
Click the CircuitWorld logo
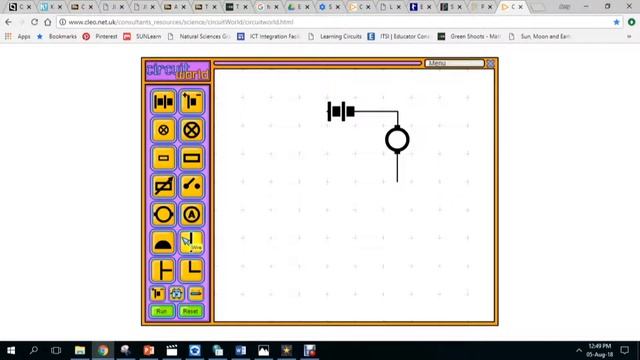[x=178, y=71]
